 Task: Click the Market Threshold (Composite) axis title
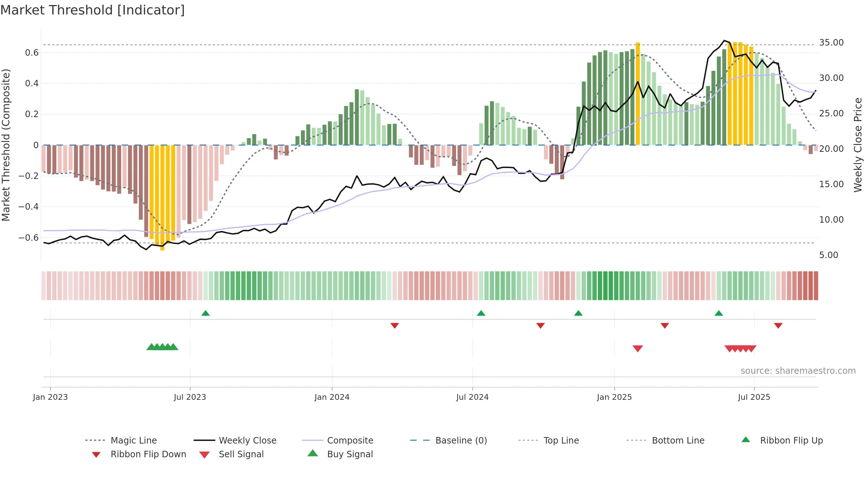point(6,145)
